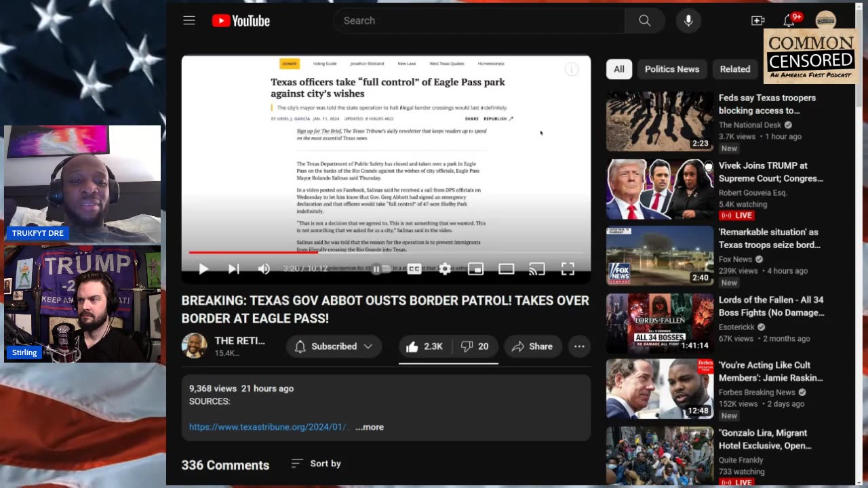
Task: Open the notifications bell
Action: [x=789, y=20]
